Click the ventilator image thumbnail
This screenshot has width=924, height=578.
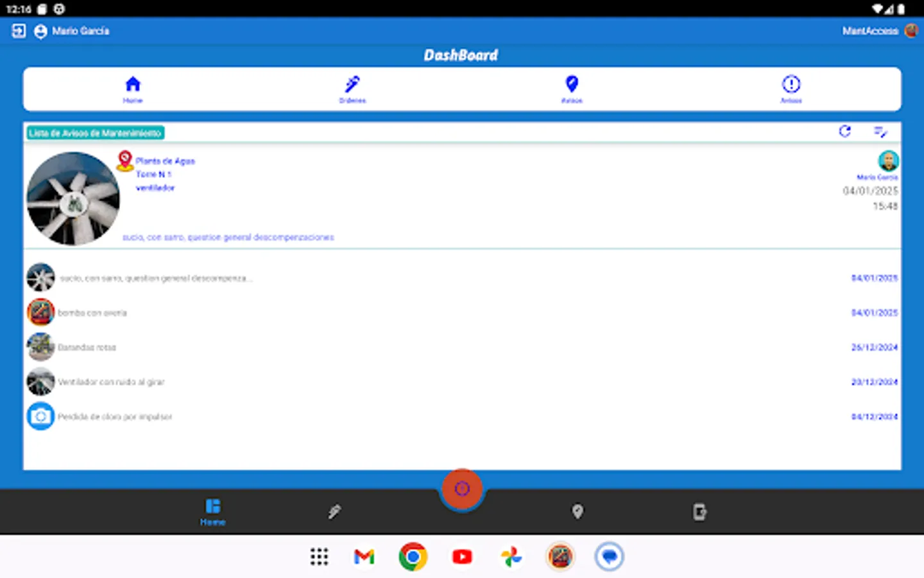click(73, 199)
